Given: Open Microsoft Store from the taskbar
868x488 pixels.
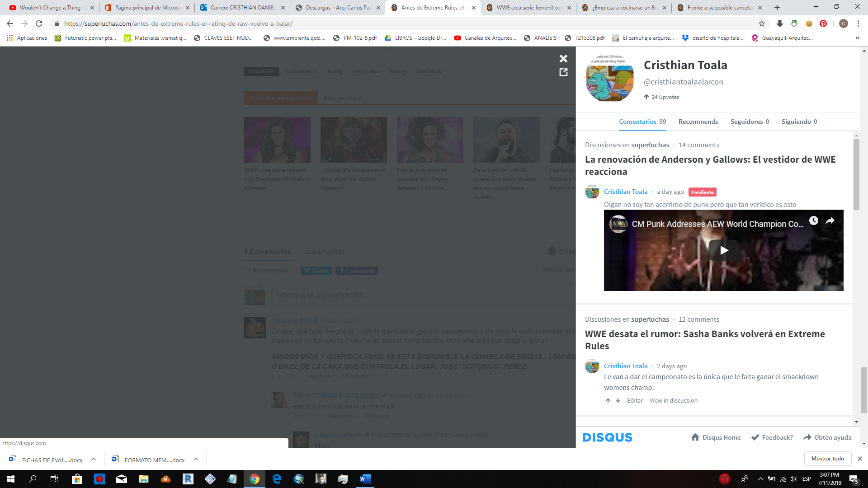Looking at the screenshot, I should click(77, 479).
